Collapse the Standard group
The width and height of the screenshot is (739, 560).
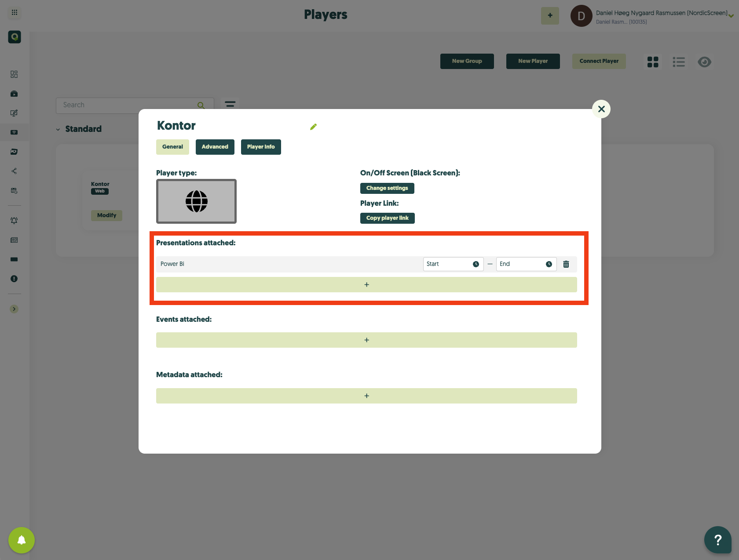(58, 129)
